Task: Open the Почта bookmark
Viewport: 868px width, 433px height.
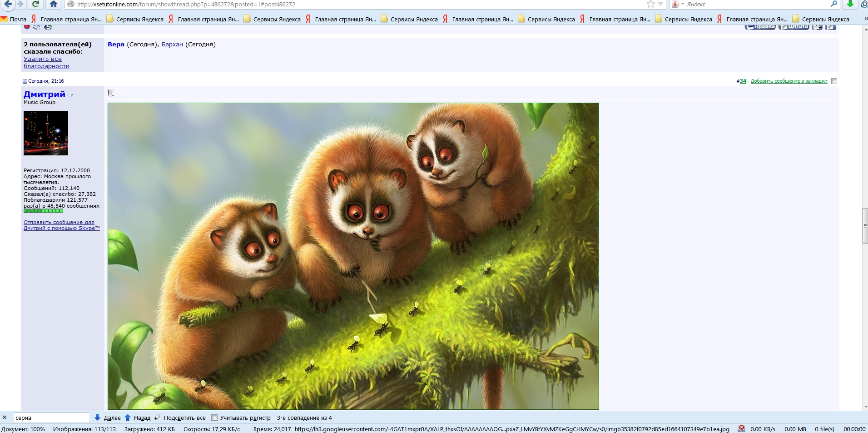Action: coord(14,19)
